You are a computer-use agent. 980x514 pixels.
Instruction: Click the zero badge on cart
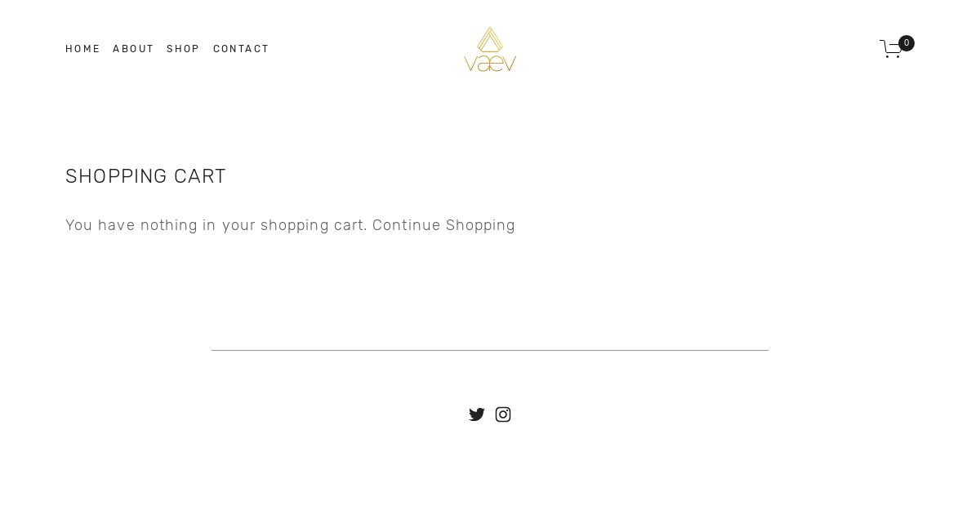tap(906, 43)
